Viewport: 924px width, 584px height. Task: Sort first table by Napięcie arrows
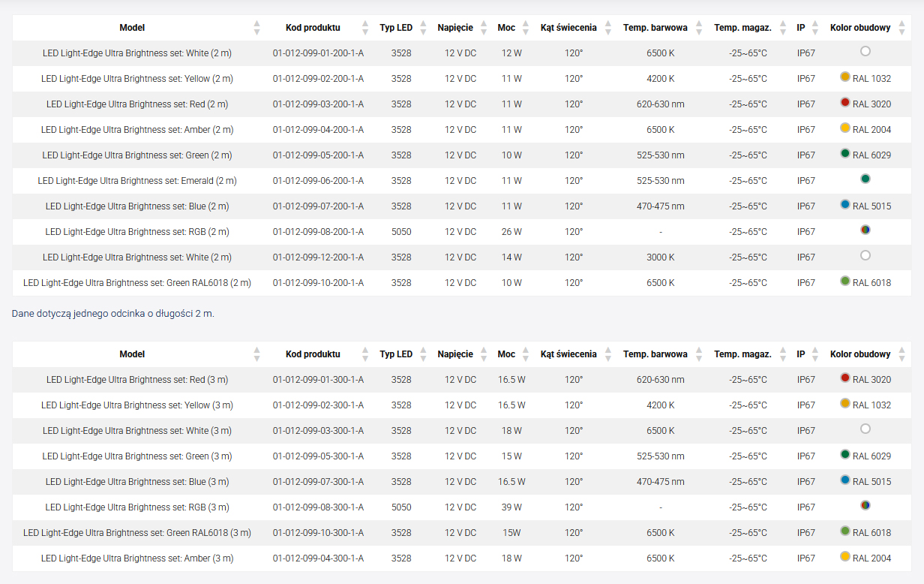[x=484, y=28]
